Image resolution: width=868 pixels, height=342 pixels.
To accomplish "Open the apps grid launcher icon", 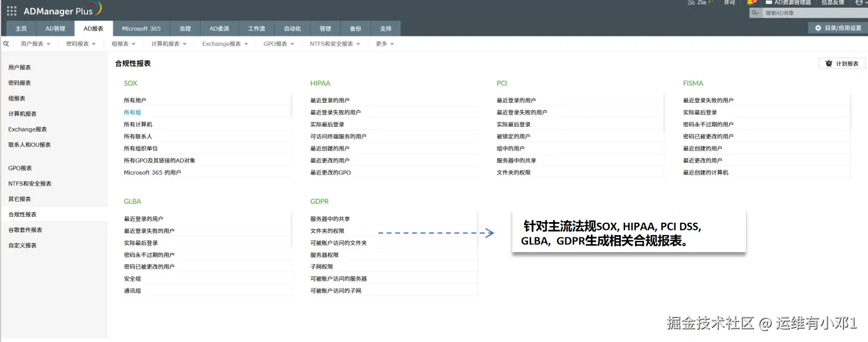I will click(12, 11).
